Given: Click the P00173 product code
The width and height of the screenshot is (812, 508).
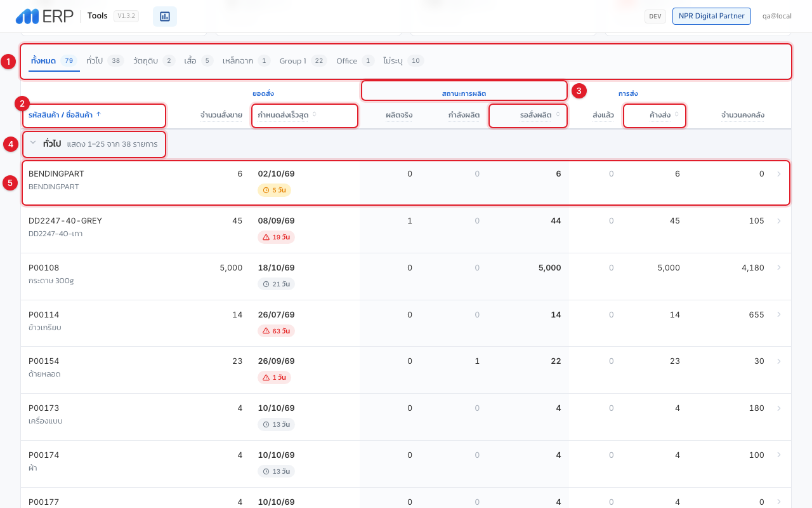Looking at the screenshot, I should click(x=44, y=408).
